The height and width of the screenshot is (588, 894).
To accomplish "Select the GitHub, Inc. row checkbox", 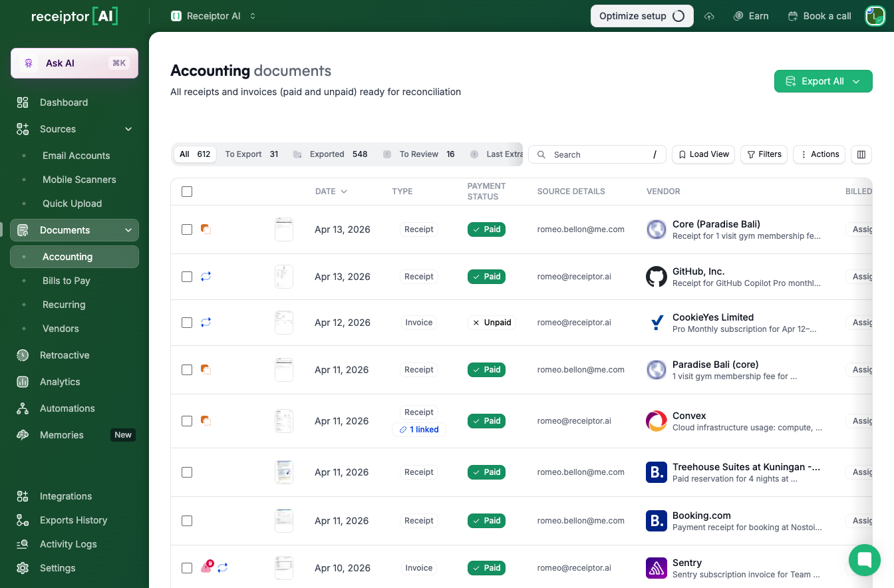I will 187,277.
